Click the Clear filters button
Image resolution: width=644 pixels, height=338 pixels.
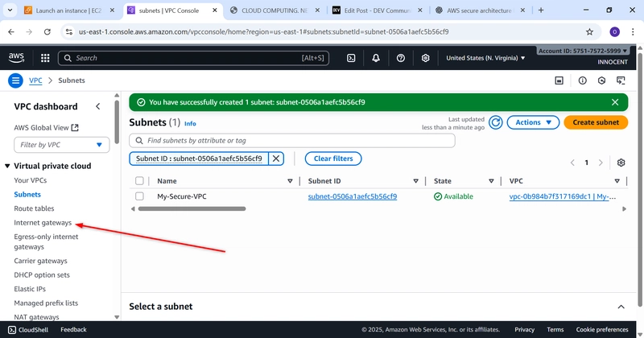(x=333, y=159)
